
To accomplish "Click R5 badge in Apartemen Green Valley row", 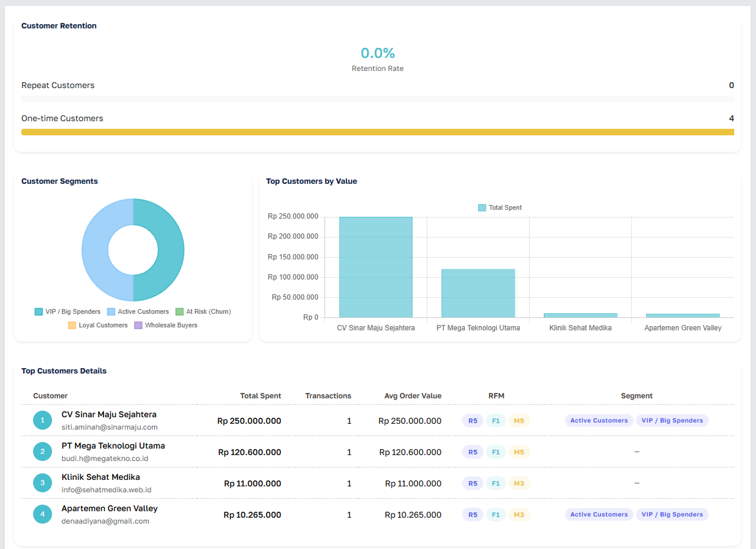I will tap(473, 515).
